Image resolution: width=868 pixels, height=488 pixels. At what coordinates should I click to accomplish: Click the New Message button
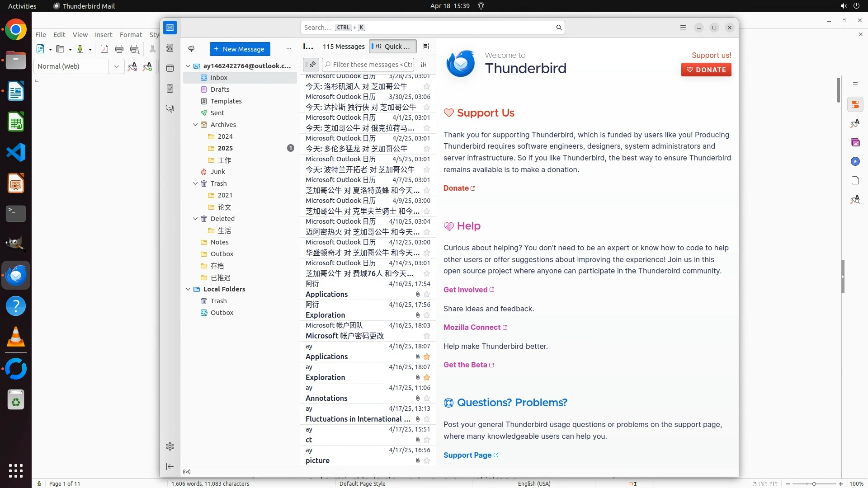pyautogui.click(x=240, y=49)
